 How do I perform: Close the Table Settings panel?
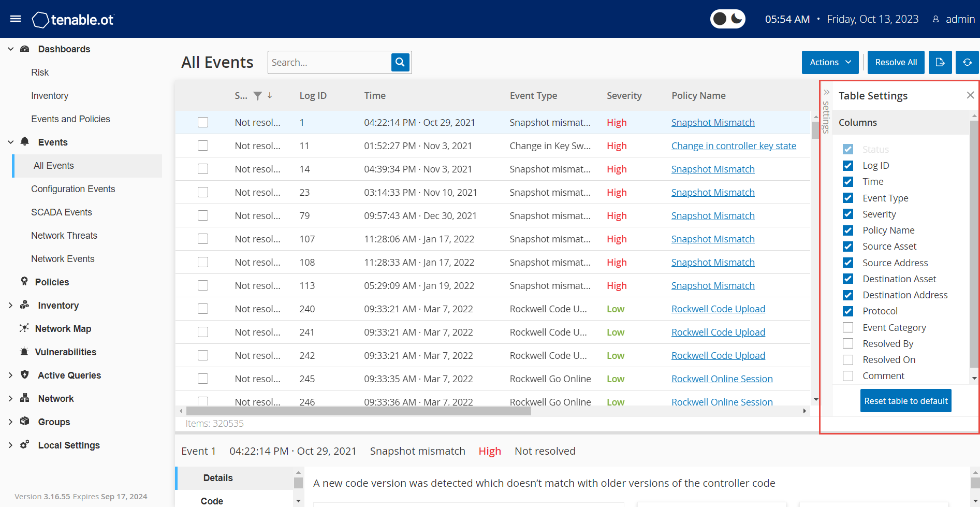pos(970,95)
